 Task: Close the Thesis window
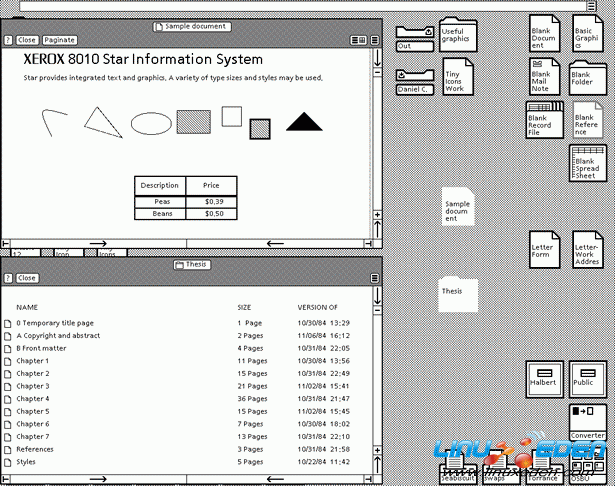27,278
